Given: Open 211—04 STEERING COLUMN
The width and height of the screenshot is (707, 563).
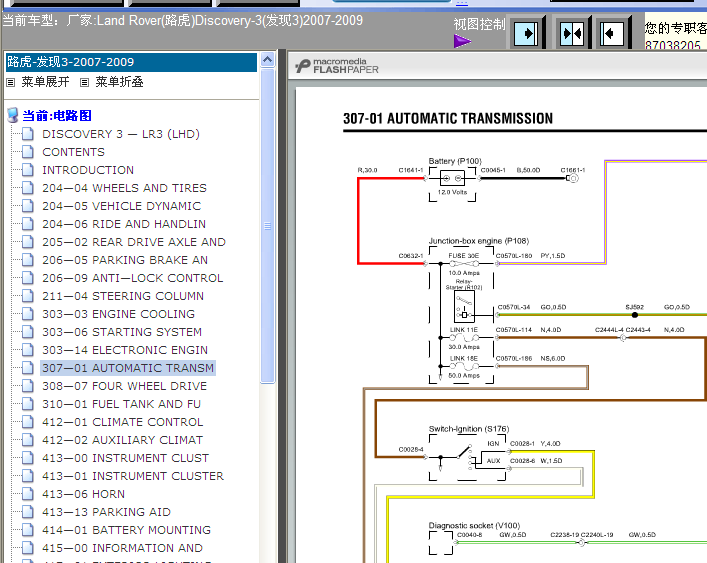Looking at the screenshot, I should pyautogui.click(x=123, y=296).
